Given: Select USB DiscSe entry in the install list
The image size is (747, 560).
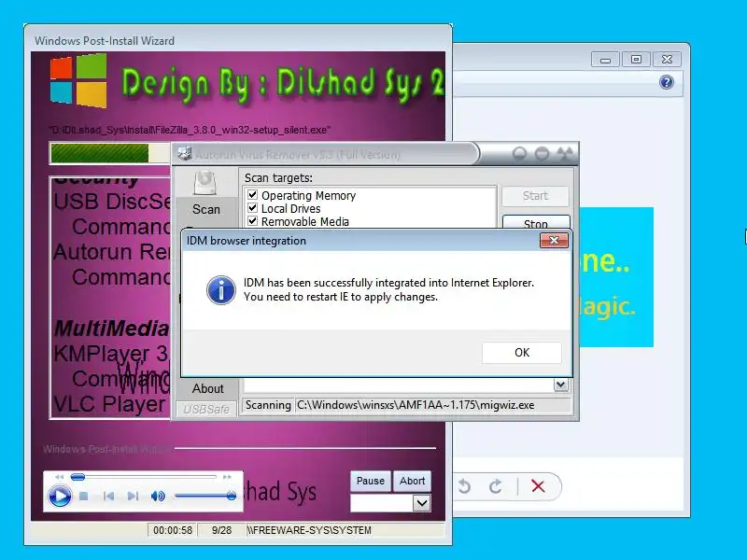Looking at the screenshot, I should (x=111, y=202).
